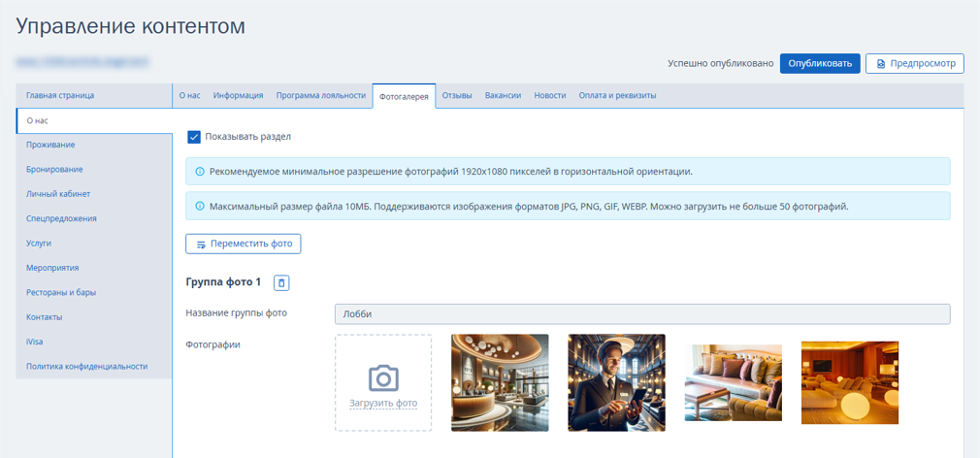Select the round lobby reception photo thumbnail

[x=500, y=382]
